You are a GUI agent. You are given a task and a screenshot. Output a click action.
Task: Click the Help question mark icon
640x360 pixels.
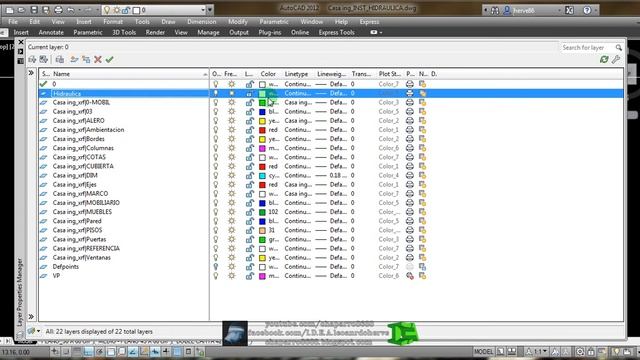pyautogui.click(x=587, y=10)
